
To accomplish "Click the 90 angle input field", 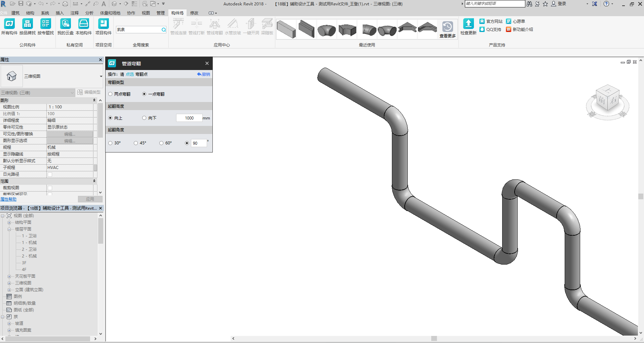I will tap(199, 143).
